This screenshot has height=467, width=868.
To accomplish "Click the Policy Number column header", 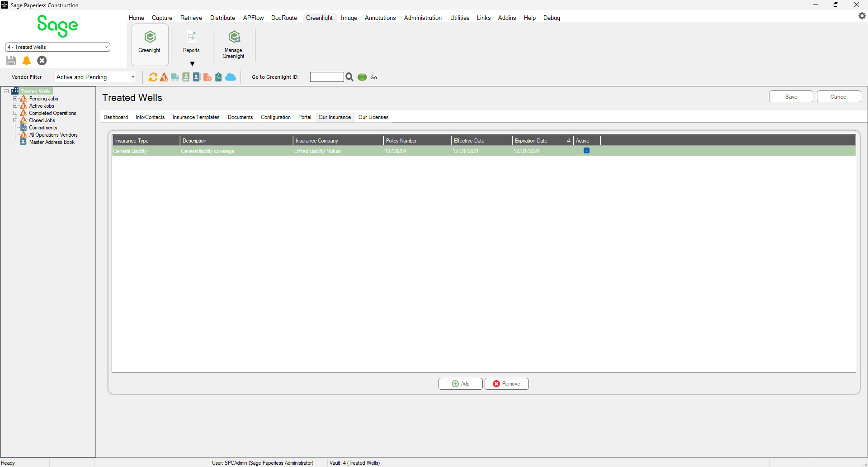I will click(x=417, y=141).
